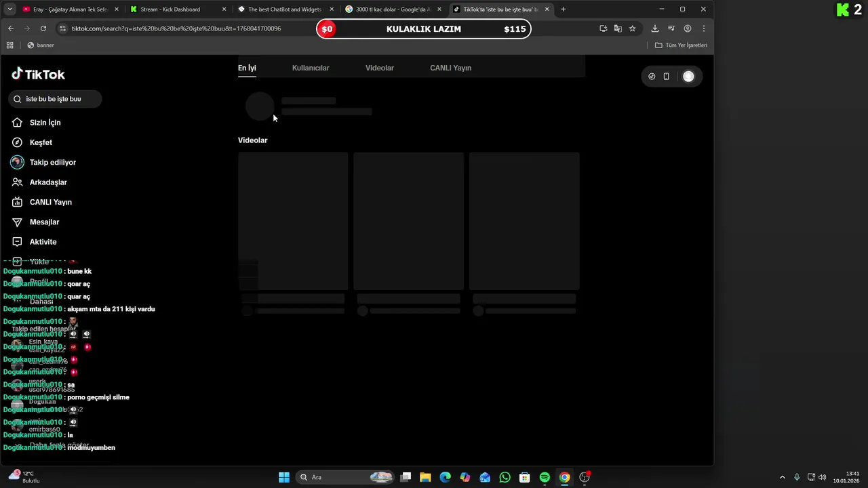Click the first loading video thumbnail
The height and width of the screenshot is (488, 868).
point(293,221)
